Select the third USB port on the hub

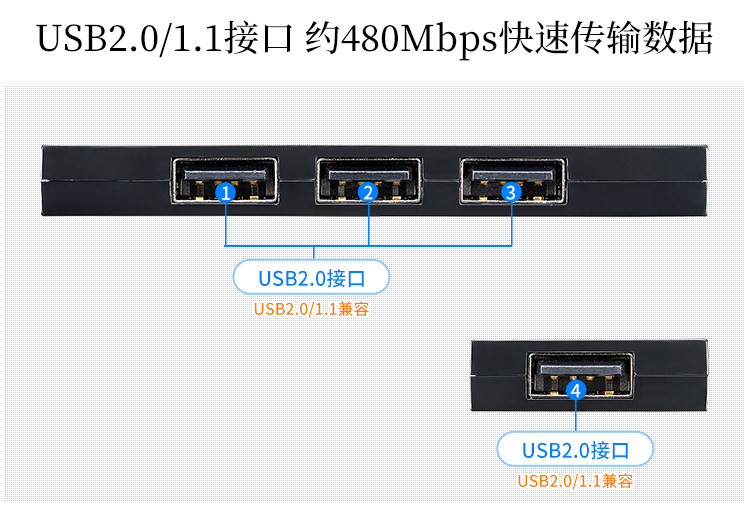513,181
